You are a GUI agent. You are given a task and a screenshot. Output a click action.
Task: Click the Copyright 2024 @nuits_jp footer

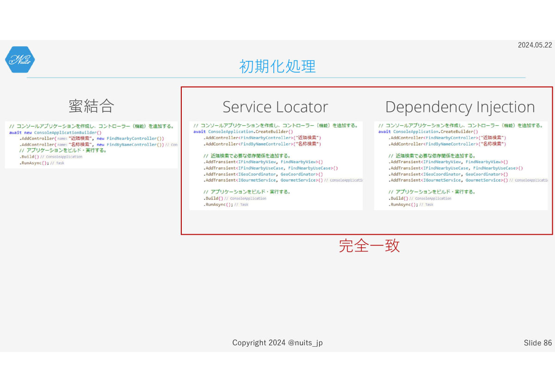tap(277, 343)
